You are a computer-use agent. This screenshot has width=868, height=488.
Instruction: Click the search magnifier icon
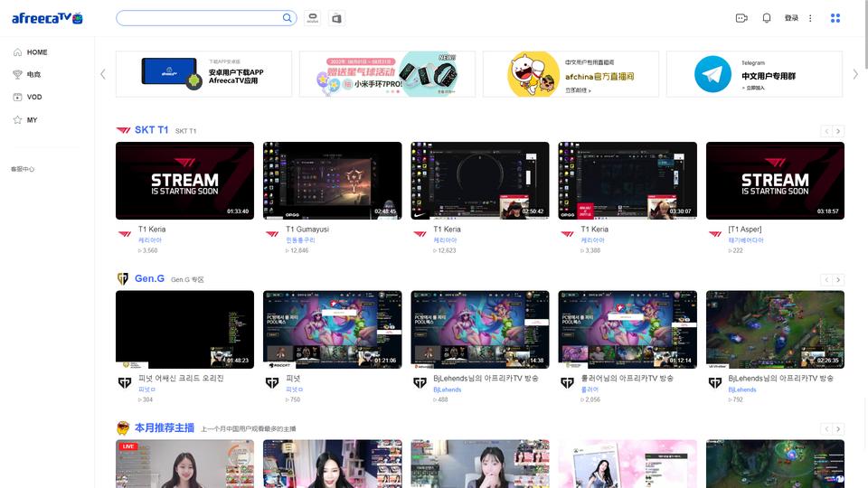coord(287,18)
